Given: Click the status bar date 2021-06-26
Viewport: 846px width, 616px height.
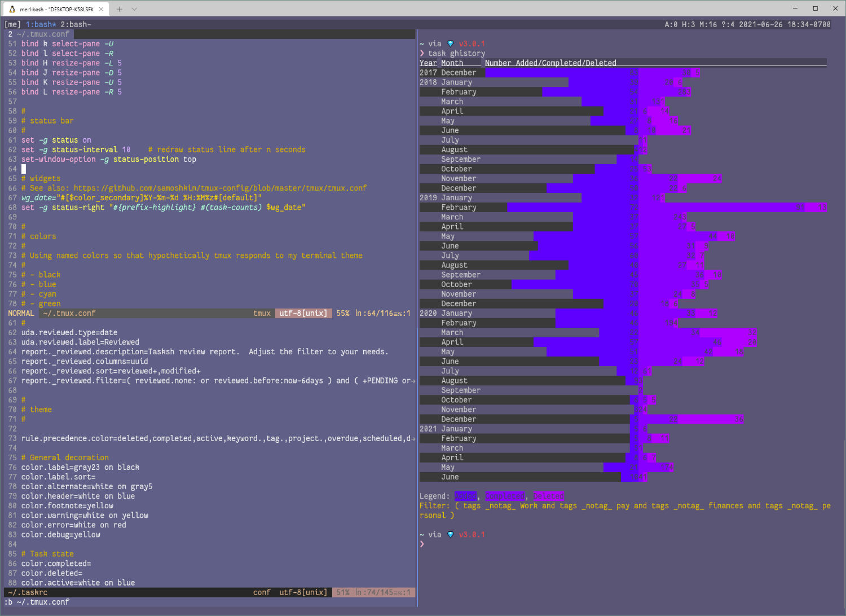Looking at the screenshot, I should pos(761,24).
